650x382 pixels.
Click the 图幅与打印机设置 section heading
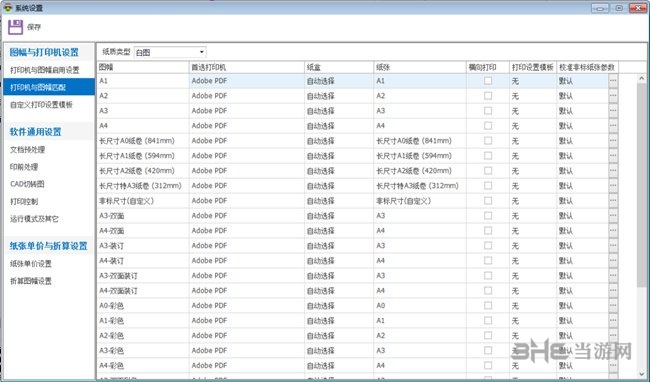44,52
